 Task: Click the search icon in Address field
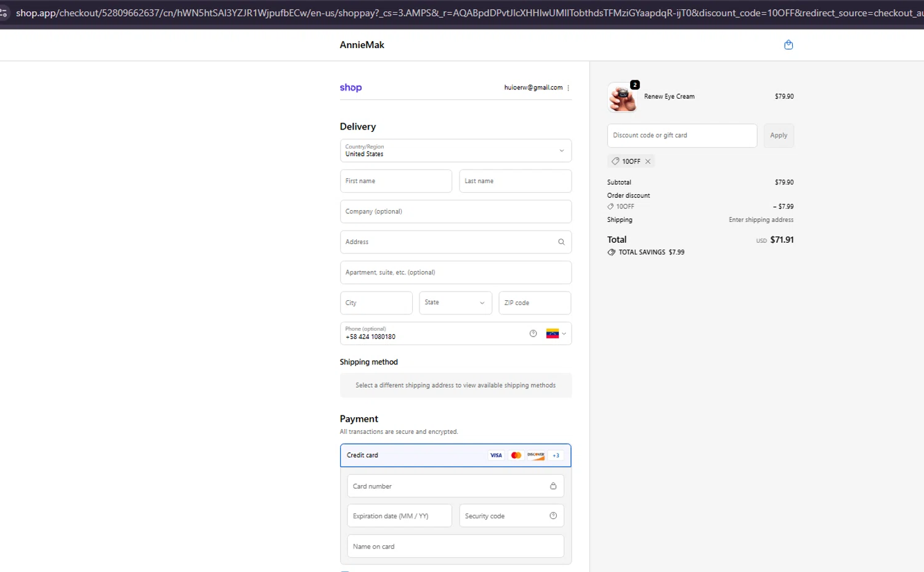click(x=561, y=242)
